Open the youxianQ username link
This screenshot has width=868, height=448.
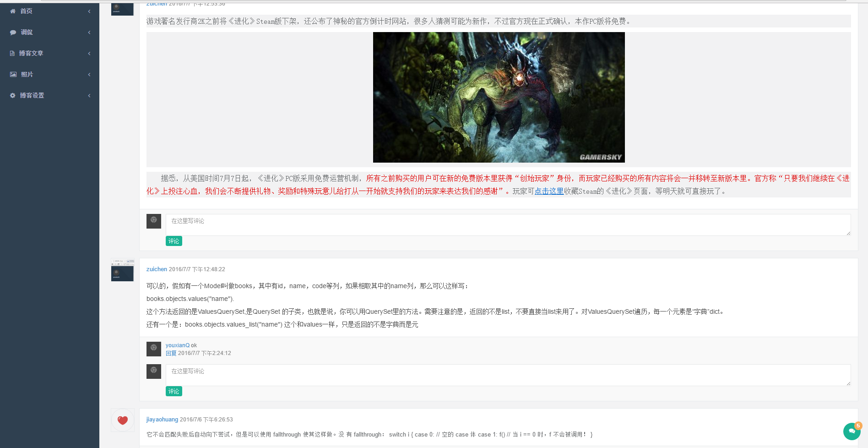pos(178,345)
